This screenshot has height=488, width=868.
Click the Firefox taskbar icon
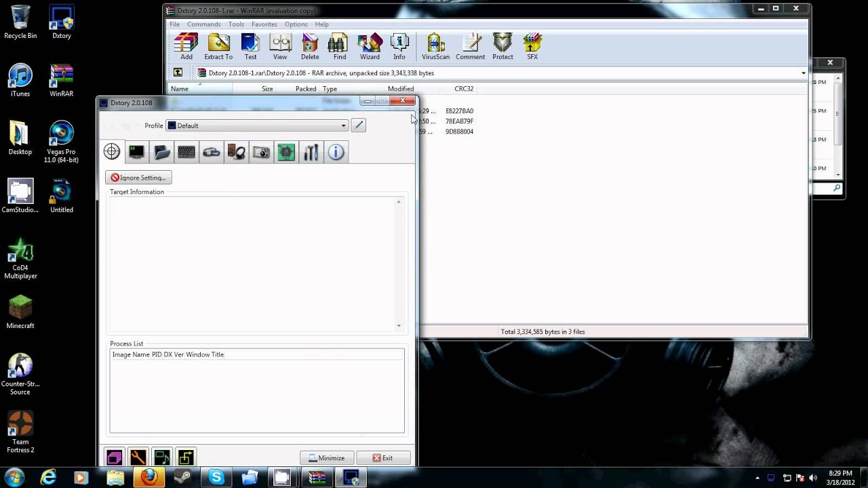click(x=149, y=477)
